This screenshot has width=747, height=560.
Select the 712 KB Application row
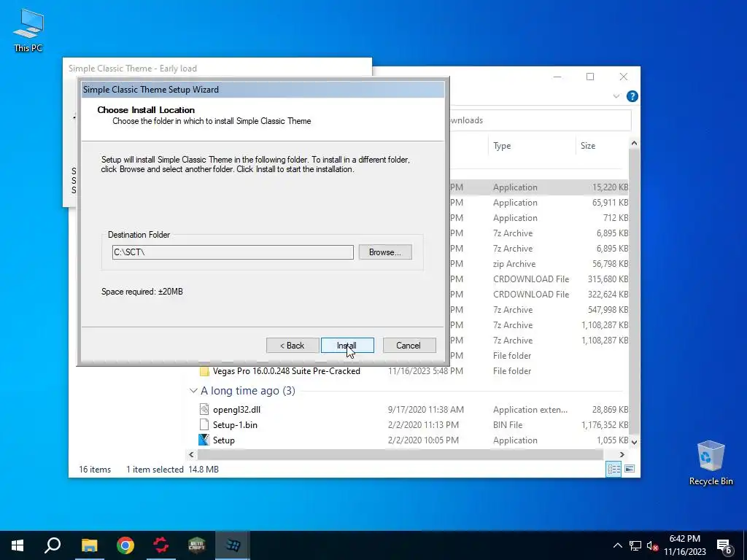tap(538, 217)
